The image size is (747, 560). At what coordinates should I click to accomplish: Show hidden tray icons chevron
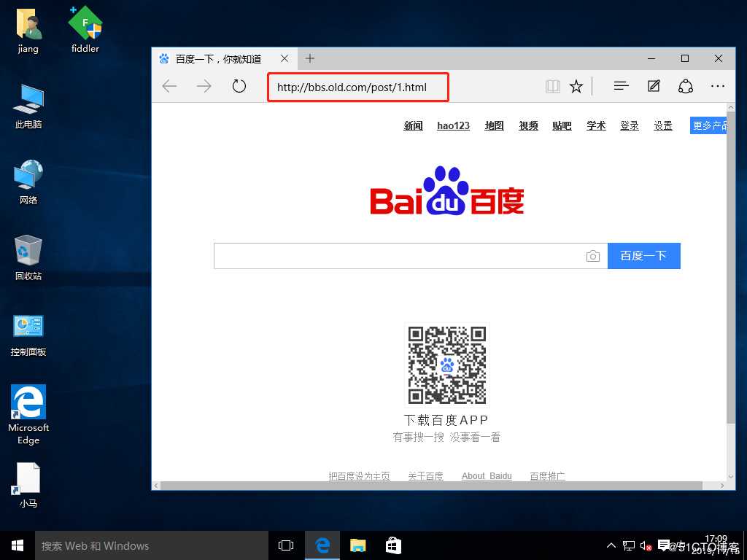(611, 545)
